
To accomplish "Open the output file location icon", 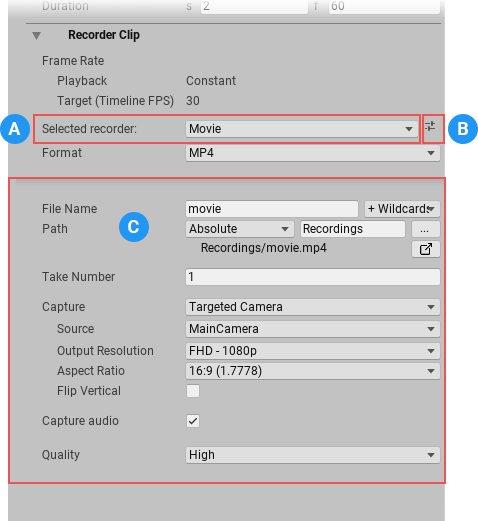I will coord(426,249).
